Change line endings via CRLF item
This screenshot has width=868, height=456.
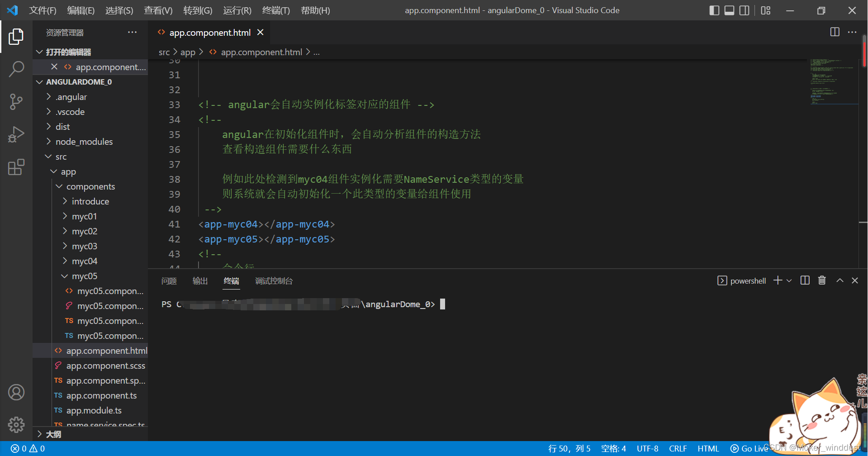pyautogui.click(x=678, y=448)
